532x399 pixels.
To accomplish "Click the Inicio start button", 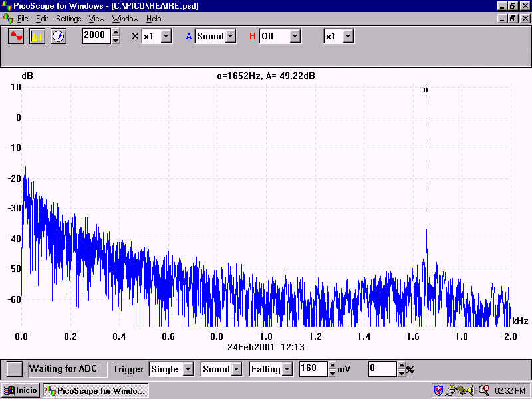I will click(x=21, y=390).
